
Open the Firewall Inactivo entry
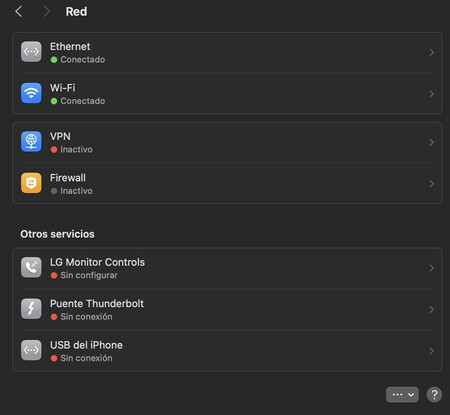[227, 183]
